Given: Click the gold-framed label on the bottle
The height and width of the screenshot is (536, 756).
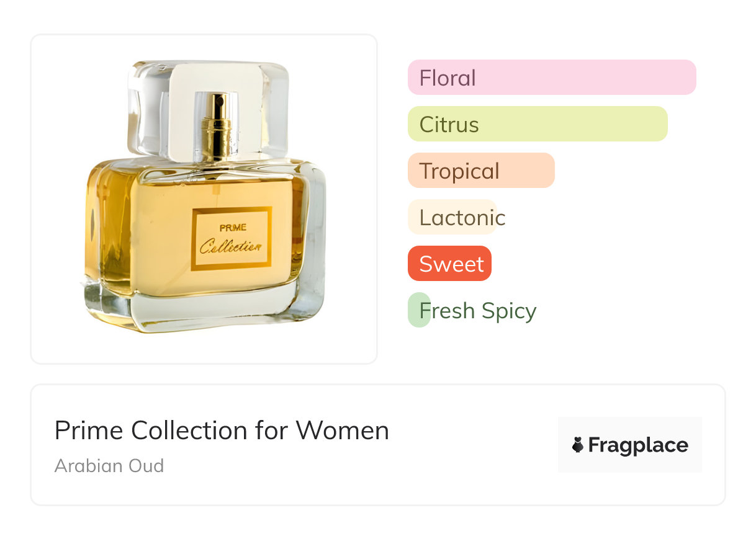Looking at the screenshot, I should (232, 238).
